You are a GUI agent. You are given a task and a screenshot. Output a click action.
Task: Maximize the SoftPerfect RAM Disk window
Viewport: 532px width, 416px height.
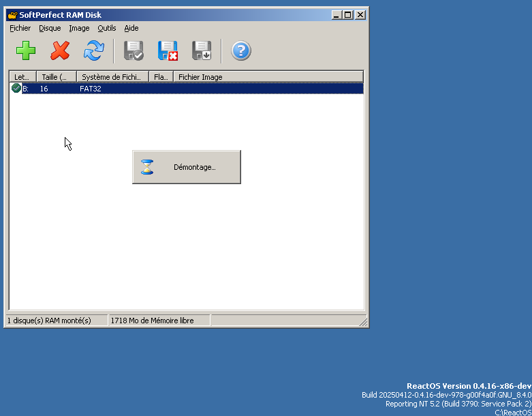[x=348, y=15]
